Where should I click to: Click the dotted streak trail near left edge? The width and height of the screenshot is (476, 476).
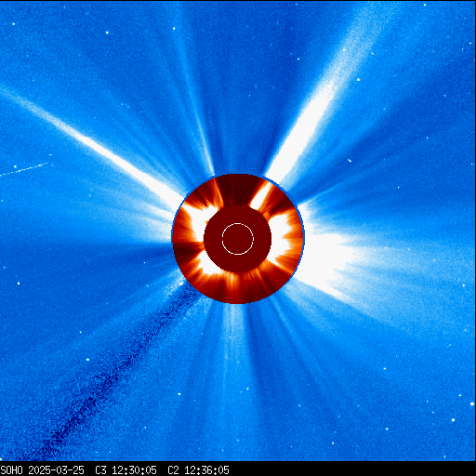pyautogui.click(x=25, y=169)
